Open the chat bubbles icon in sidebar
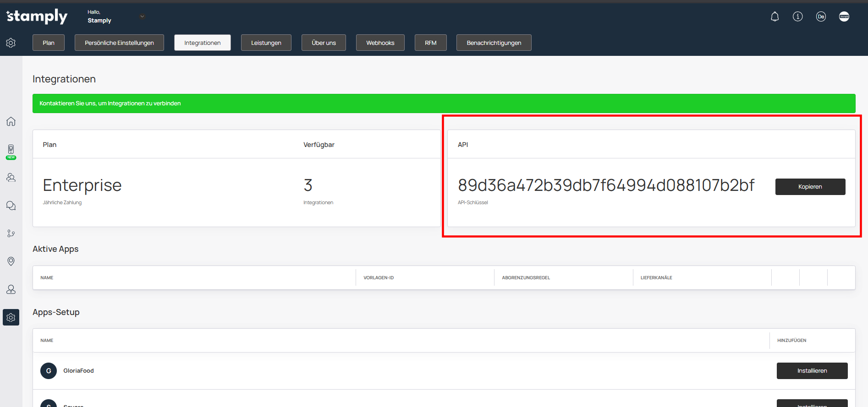Image resolution: width=868 pixels, height=407 pixels. pos(11,206)
